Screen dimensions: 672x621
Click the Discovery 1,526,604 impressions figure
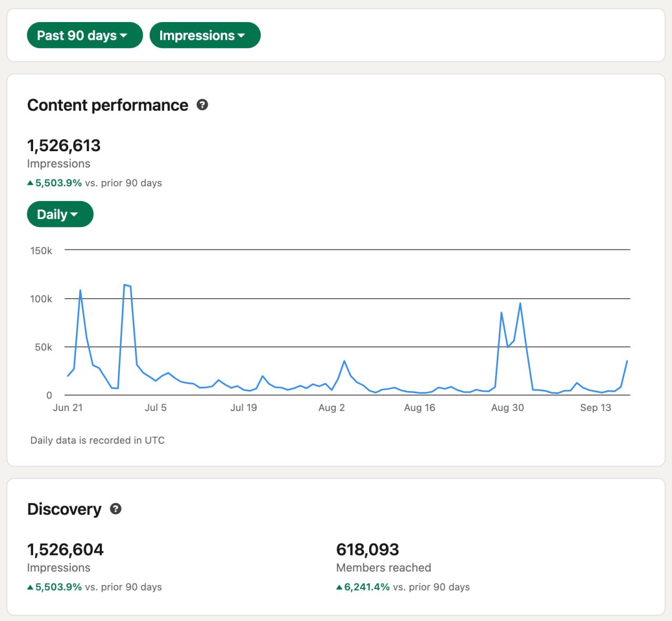pyautogui.click(x=65, y=550)
